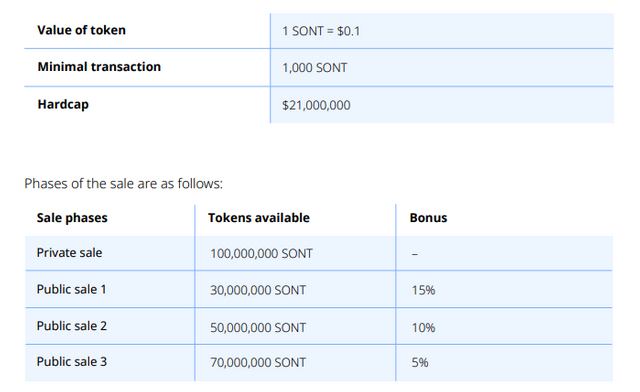This screenshot has height=392, width=640.
Task: Click the 'Minimal transaction' row label
Action: click(99, 67)
